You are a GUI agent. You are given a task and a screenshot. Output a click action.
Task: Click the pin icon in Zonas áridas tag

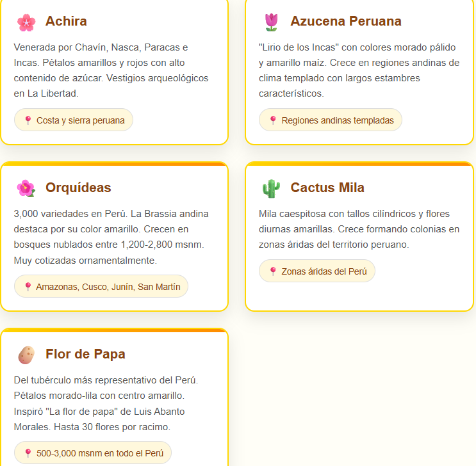(x=273, y=271)
